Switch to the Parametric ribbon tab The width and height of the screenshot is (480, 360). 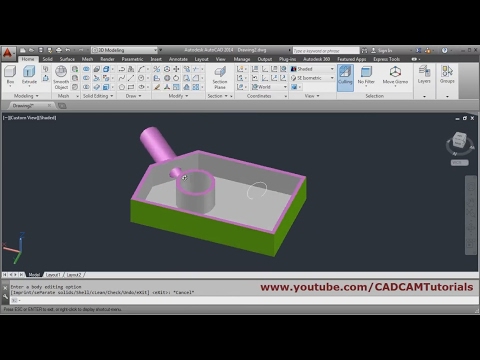(132, 59)
